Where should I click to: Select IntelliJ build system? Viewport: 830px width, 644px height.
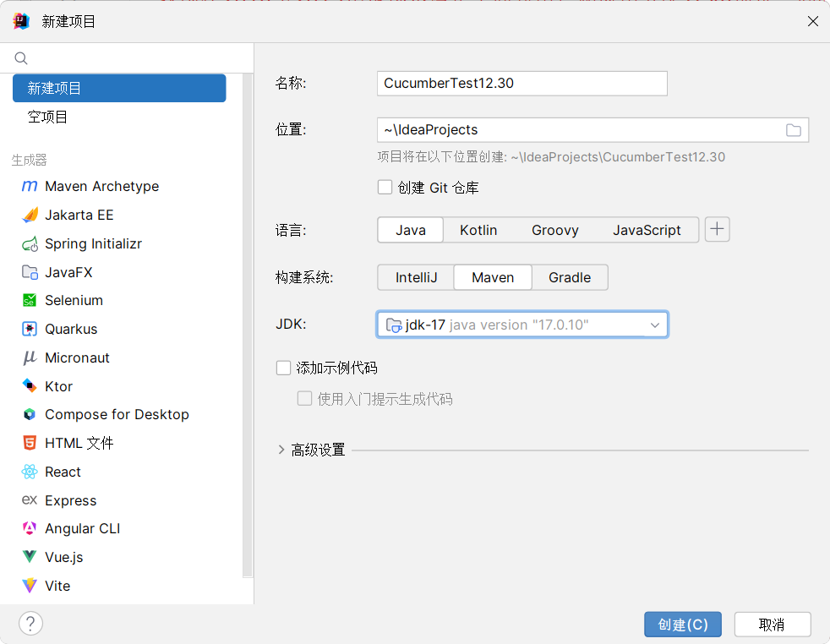tap(416, 277)
